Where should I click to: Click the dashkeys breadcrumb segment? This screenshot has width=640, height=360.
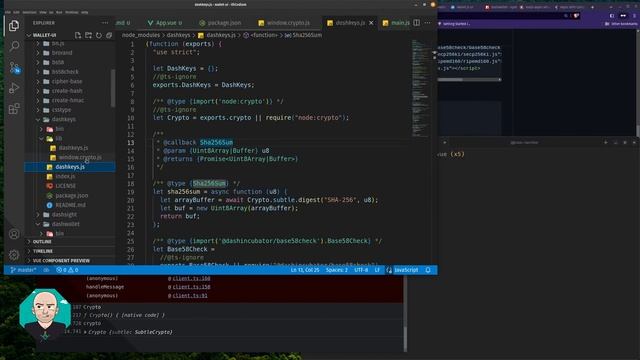click(178, 35)
